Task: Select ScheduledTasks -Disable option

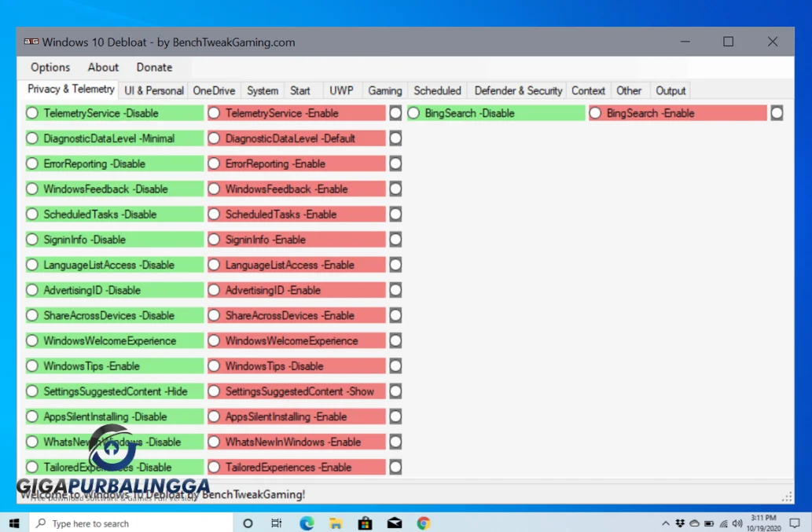Action: click(x=115, y=215)
